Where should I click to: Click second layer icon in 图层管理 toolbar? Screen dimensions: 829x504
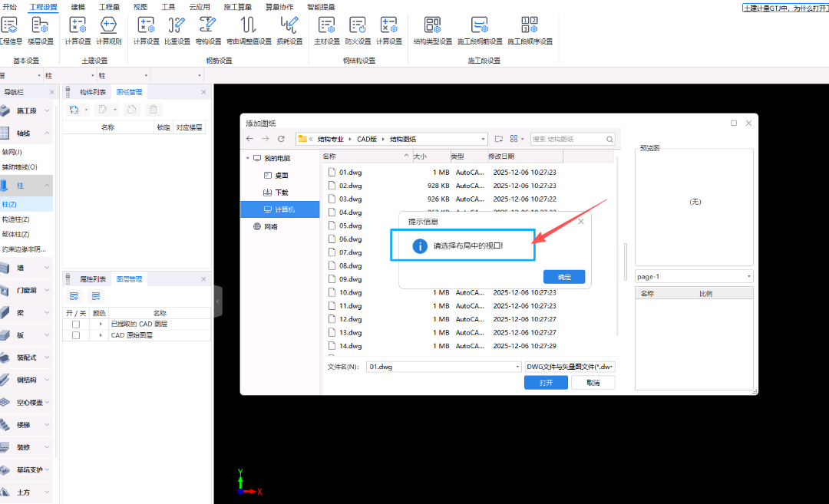click(x=96, y=296)
